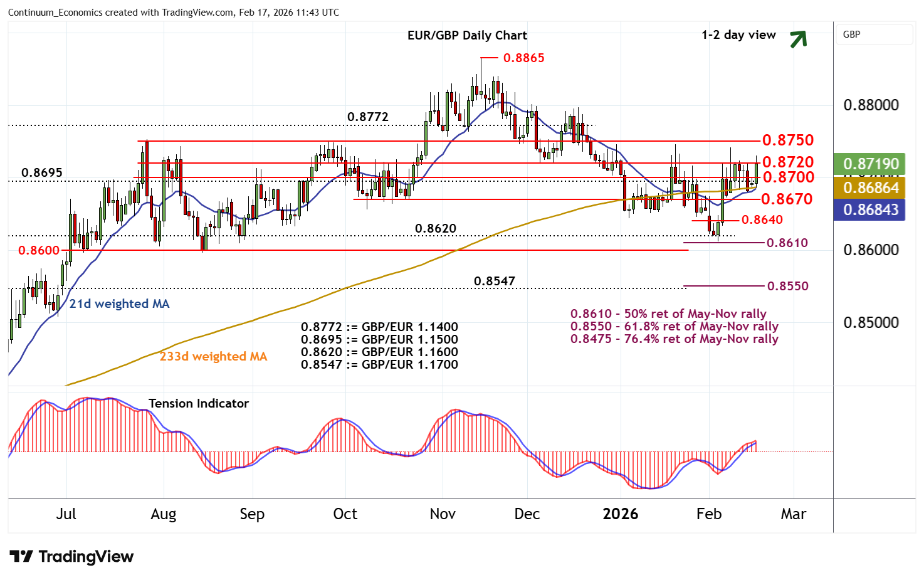Screen dimensions: 924x580
Task: Click the 0.8750 resistance level label
Action: click(x=787, y=140)
